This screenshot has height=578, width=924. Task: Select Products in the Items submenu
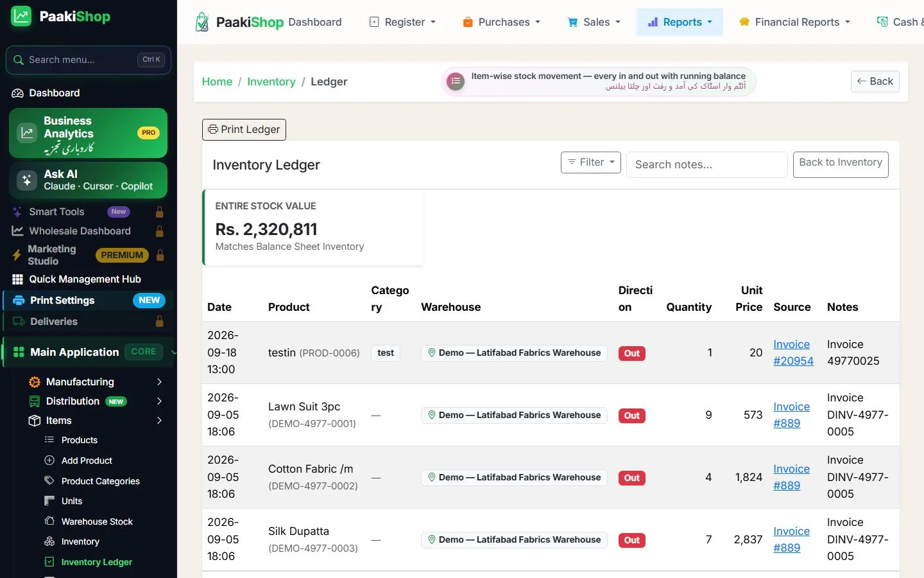[x=80, y=440]
